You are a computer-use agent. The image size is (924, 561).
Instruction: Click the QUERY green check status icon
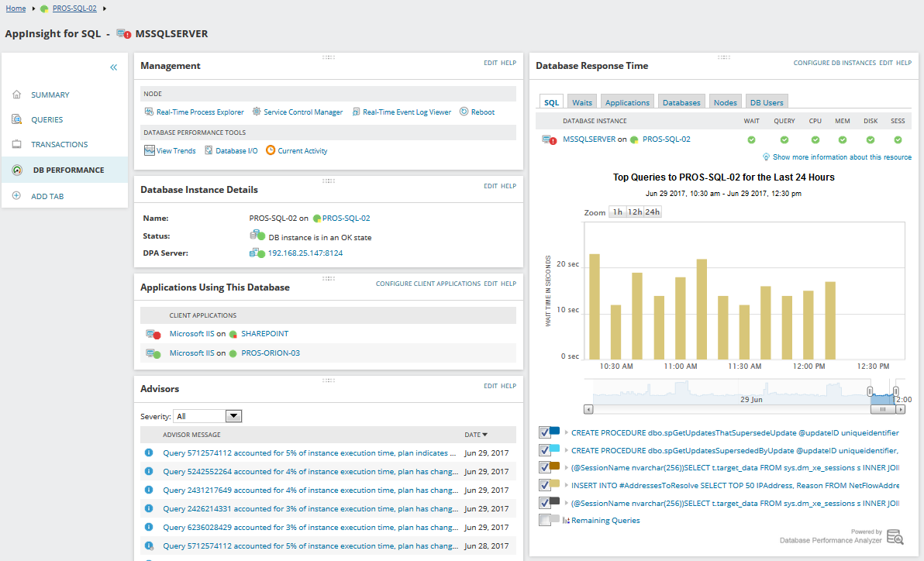784,139
